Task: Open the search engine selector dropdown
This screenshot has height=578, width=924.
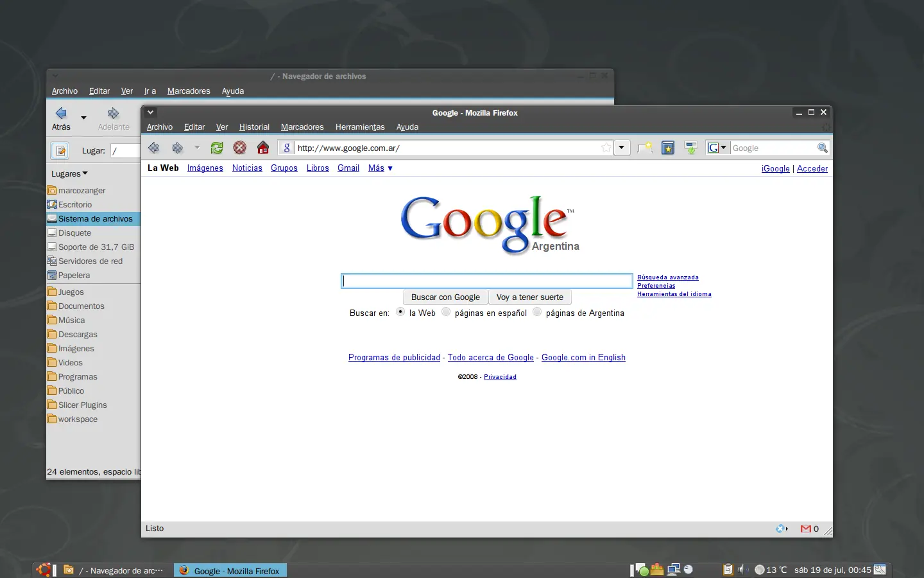Action: pyautogui.click(x=717, y=148)
